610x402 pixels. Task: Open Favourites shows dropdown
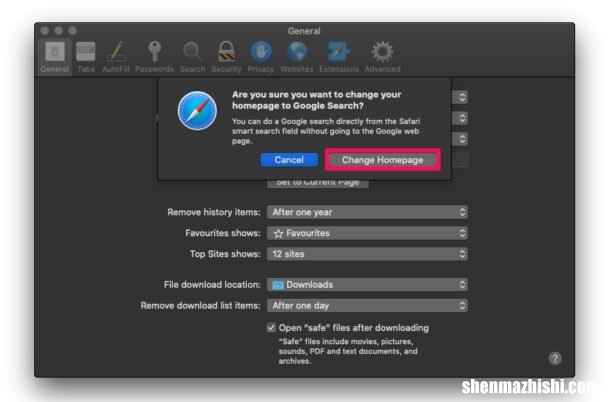tap(367, 233)
